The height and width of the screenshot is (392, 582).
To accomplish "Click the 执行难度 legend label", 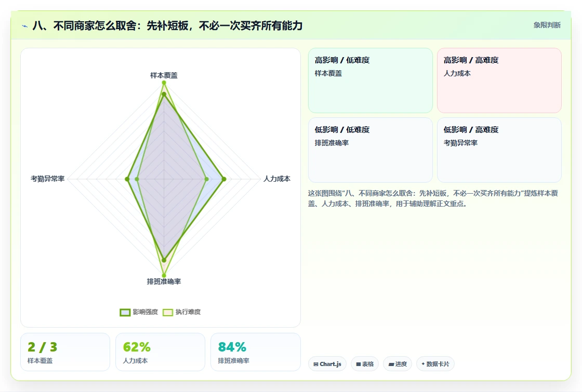I will pyautogui.click(x=188, y=312).
